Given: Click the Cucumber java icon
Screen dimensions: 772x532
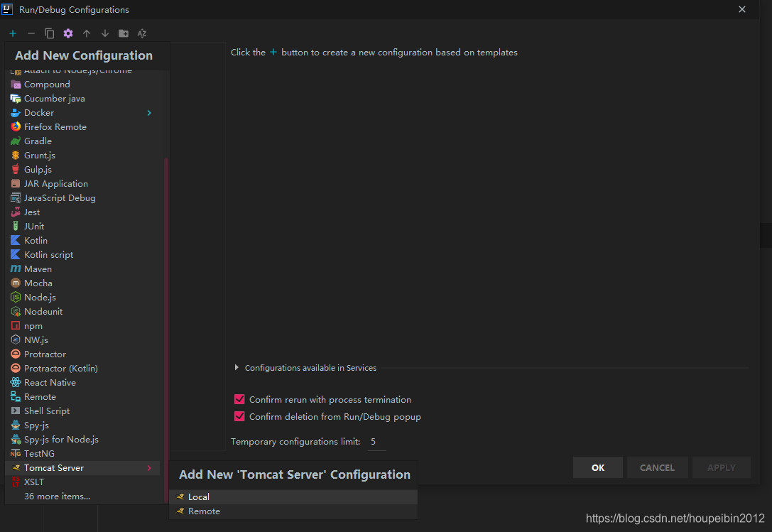Looking at the screenshot, I should (16, 99).
